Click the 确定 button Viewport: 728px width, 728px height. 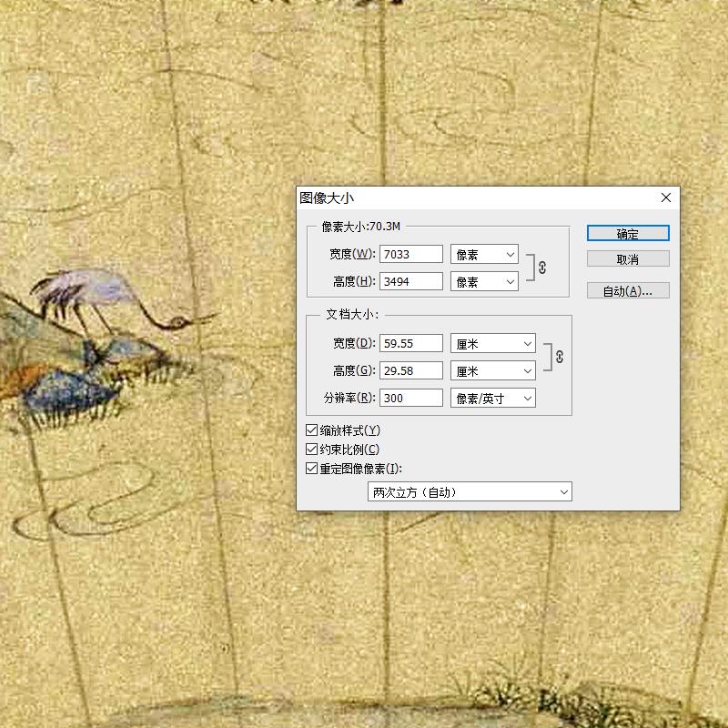(x=628, y=234)
